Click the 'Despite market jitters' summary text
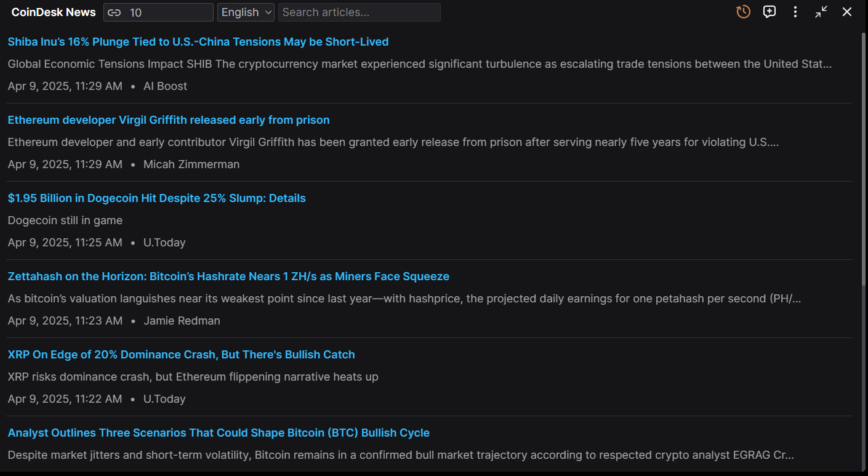 [x=401, y=455]
